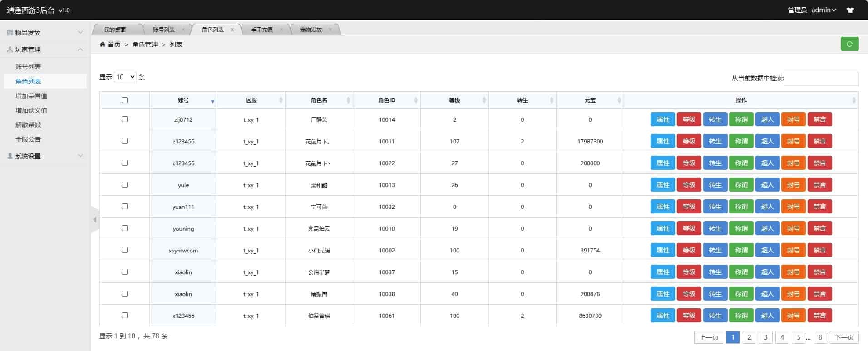868x351 pixels.
Task: Select the checkbox for account xxymwcom
Action: tap(124, 250)
